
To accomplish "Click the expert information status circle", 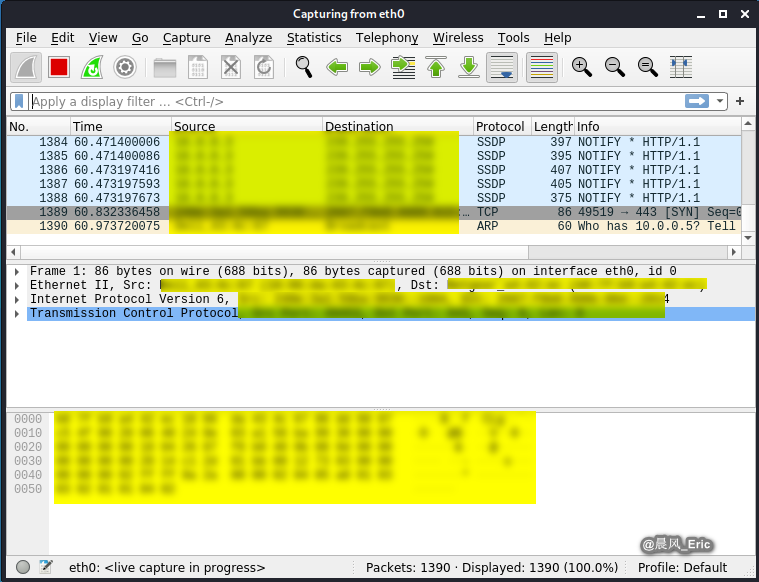I will click(23, 567).
